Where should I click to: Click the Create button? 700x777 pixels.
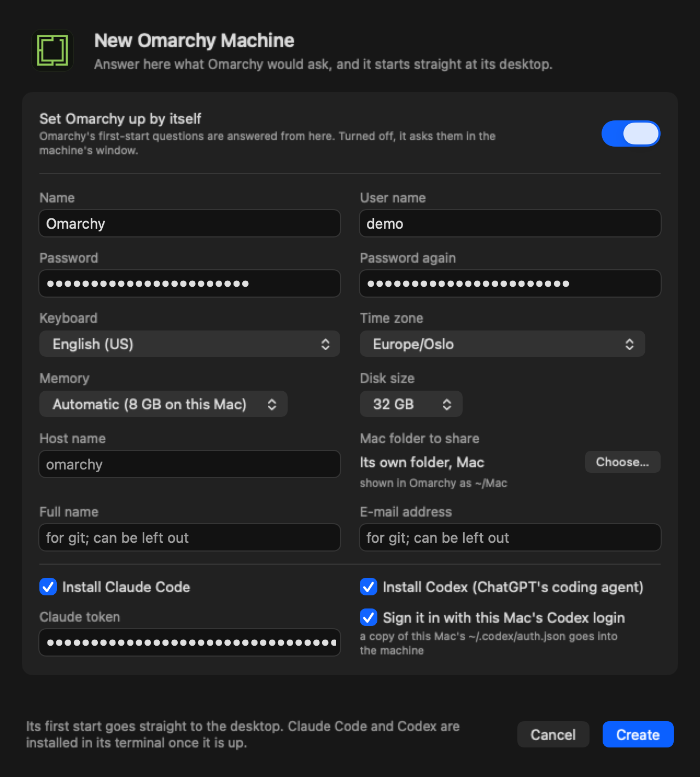click(x=638, y=734)
